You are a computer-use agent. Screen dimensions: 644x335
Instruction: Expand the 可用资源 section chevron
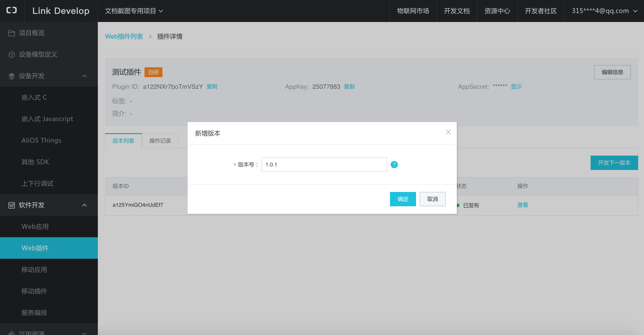pos(85,333)
